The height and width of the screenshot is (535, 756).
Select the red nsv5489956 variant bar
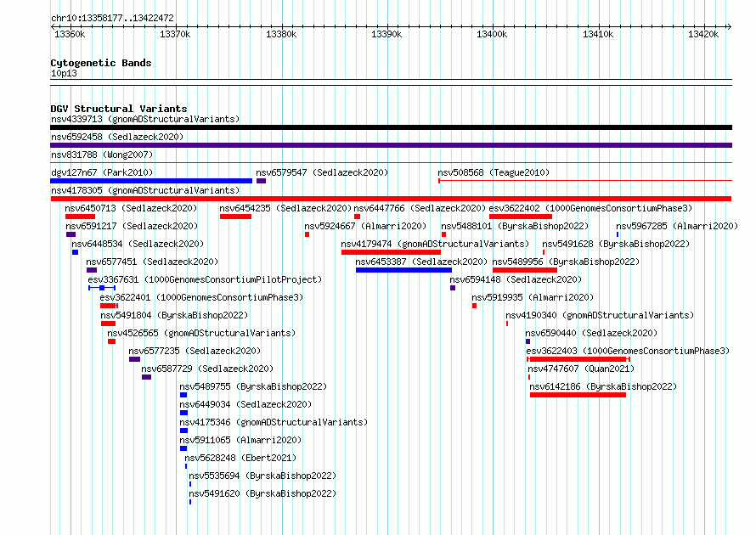pos(525,270)
